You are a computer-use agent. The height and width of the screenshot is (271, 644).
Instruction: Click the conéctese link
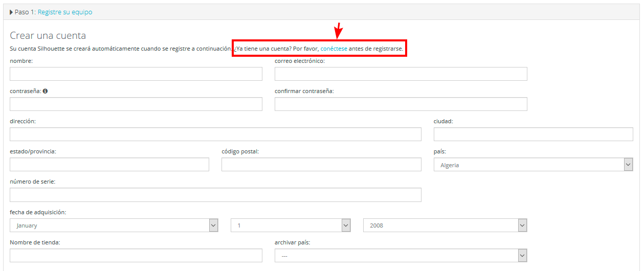click(334, 49)
